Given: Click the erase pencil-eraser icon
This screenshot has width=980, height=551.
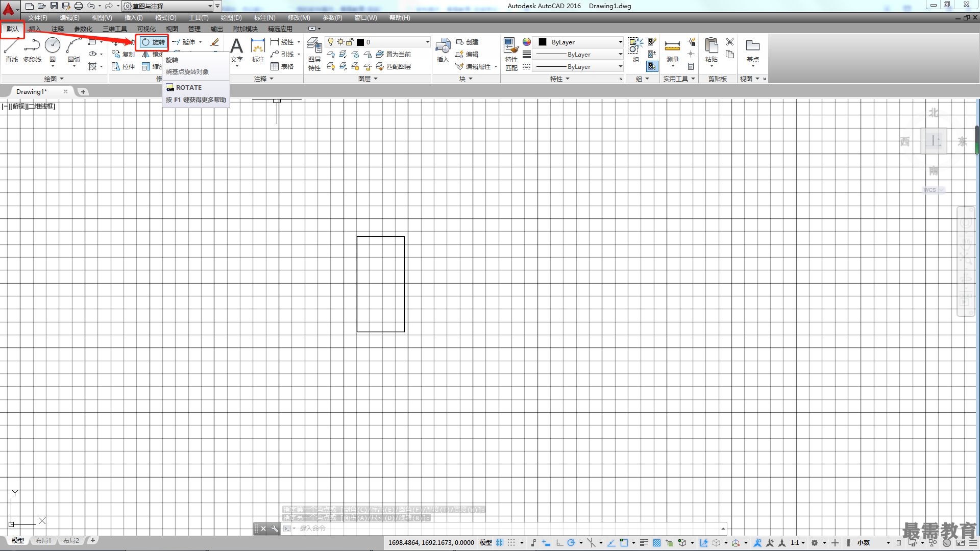Looking at the screenshot, I should 215,42.
